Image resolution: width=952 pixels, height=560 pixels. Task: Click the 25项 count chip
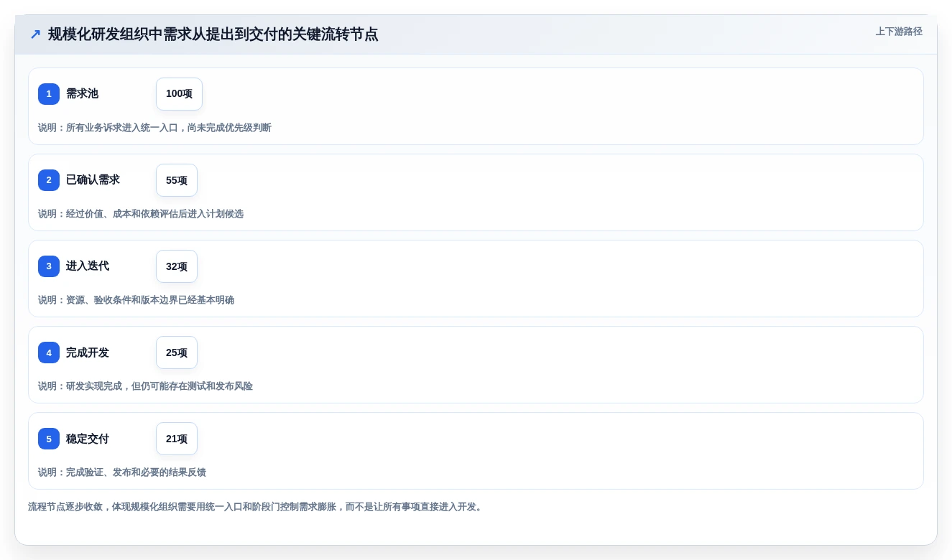point(177,353)
